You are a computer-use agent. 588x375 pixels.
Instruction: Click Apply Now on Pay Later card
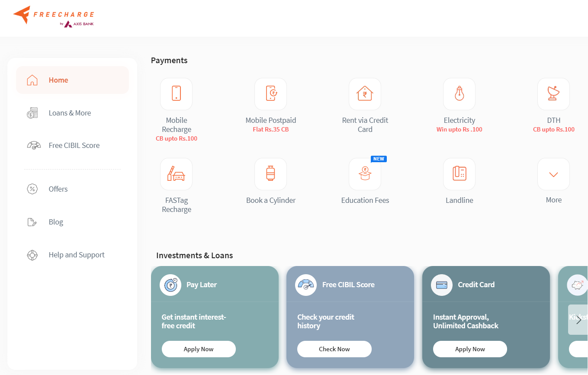pos(199,349)
